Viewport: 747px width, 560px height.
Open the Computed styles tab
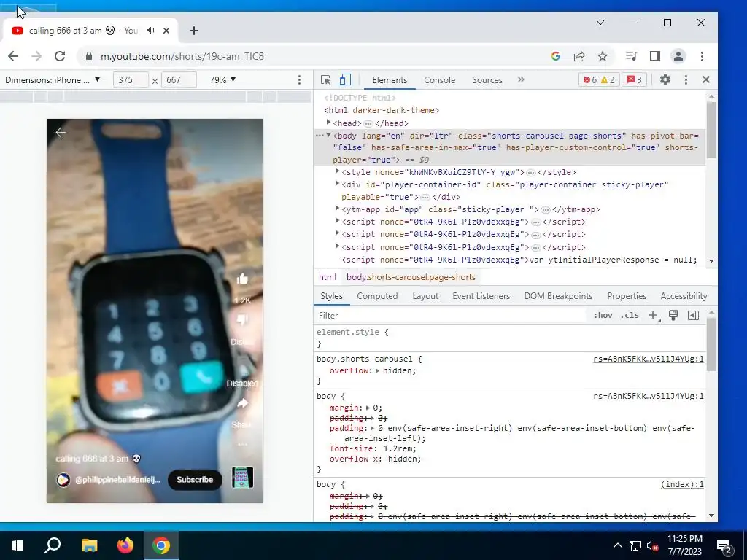click(x=377, y=296)
